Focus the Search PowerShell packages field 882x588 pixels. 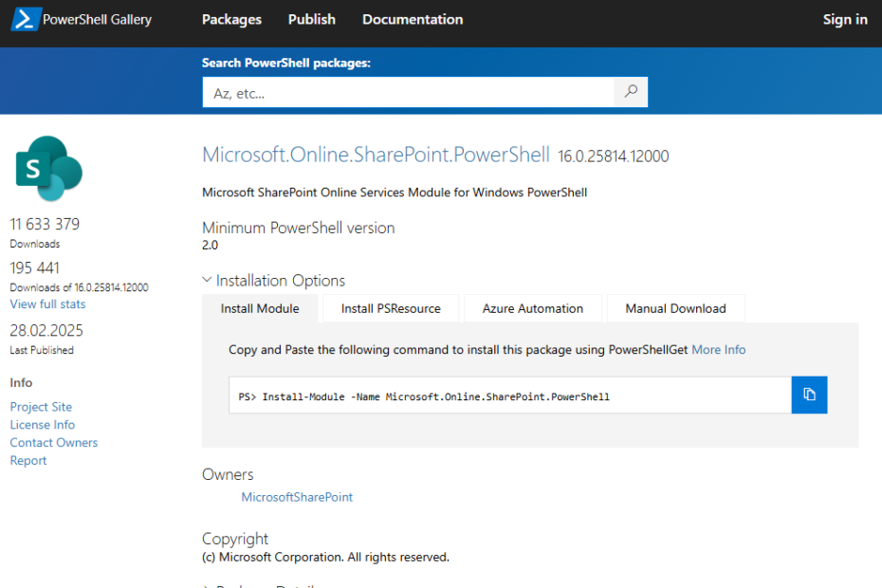408,93
